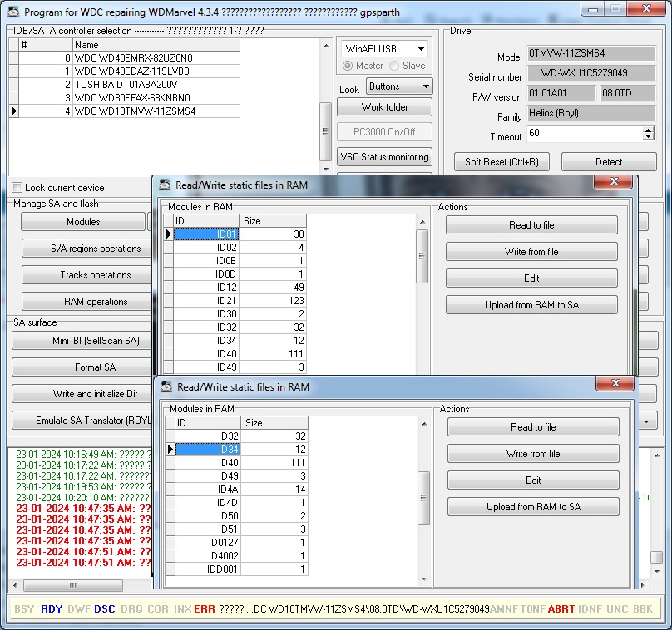Image resolution: width=672 pixels, height=630 pixels.
Task: Select ID30 module in upper dialog
Action: click(x=235, y=313)
